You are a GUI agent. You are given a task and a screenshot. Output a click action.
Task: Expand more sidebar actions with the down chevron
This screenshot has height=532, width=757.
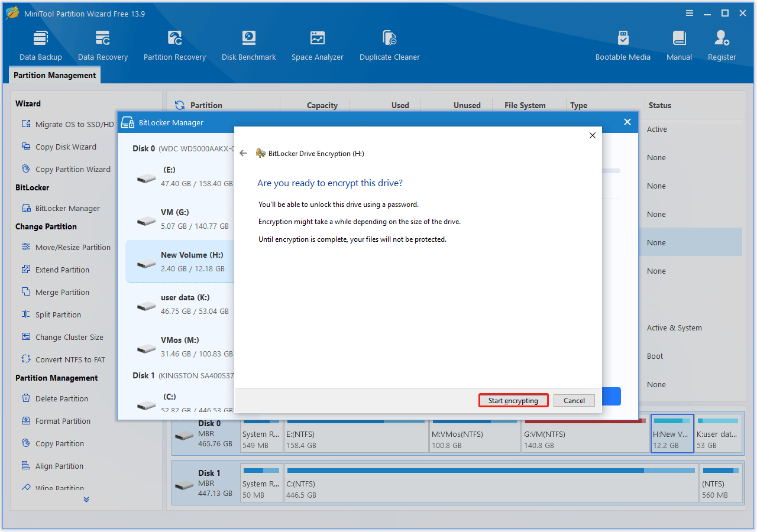pyautogui.click(x=86, y=499)
